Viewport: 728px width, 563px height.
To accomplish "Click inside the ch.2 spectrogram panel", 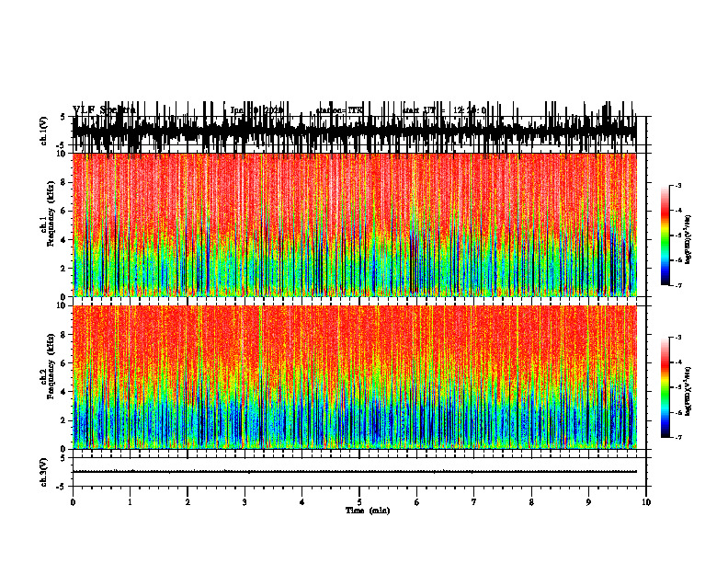I will click(355, 377).
